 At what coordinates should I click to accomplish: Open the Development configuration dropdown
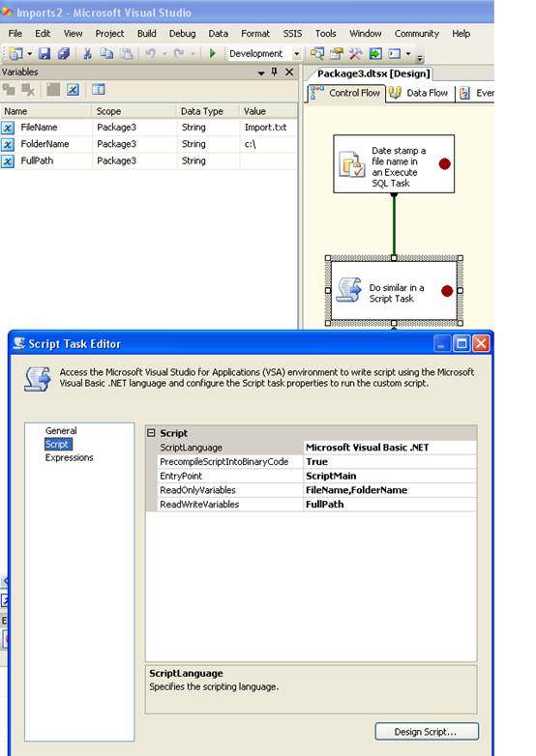click(297, 54)
